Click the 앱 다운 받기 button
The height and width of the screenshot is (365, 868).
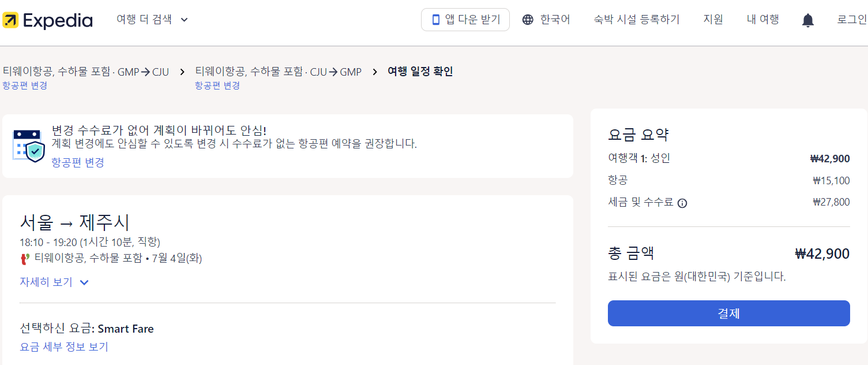coord(465,19)
